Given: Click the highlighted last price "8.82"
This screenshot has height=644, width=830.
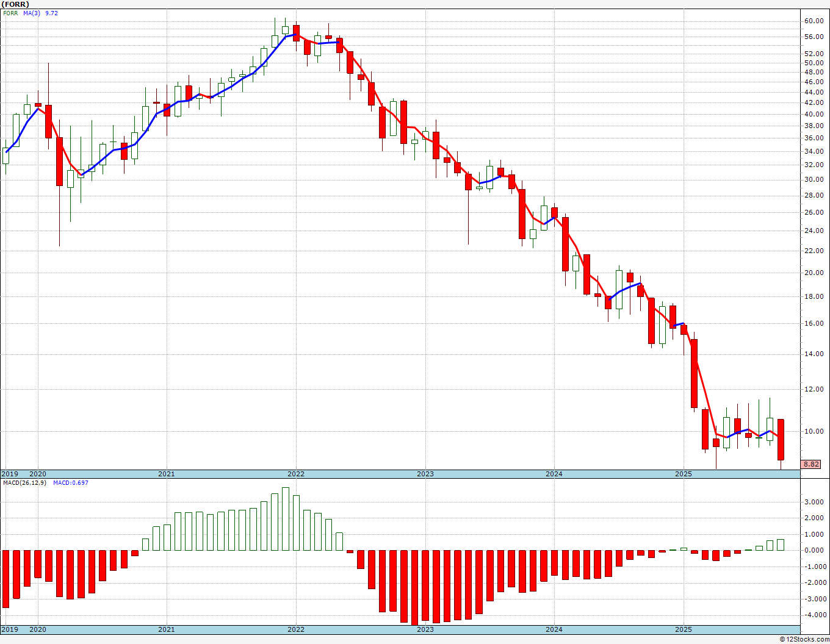Looking at the screenshot, I should click(811, 464).
